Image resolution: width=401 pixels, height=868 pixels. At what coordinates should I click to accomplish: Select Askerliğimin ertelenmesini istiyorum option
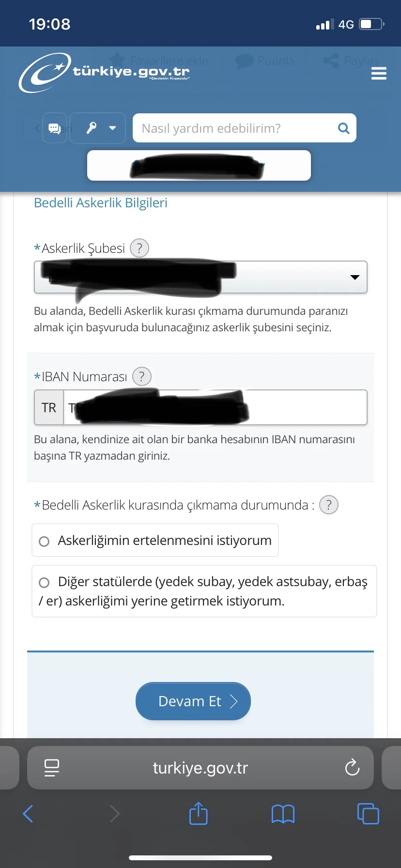tap(44, 541)
